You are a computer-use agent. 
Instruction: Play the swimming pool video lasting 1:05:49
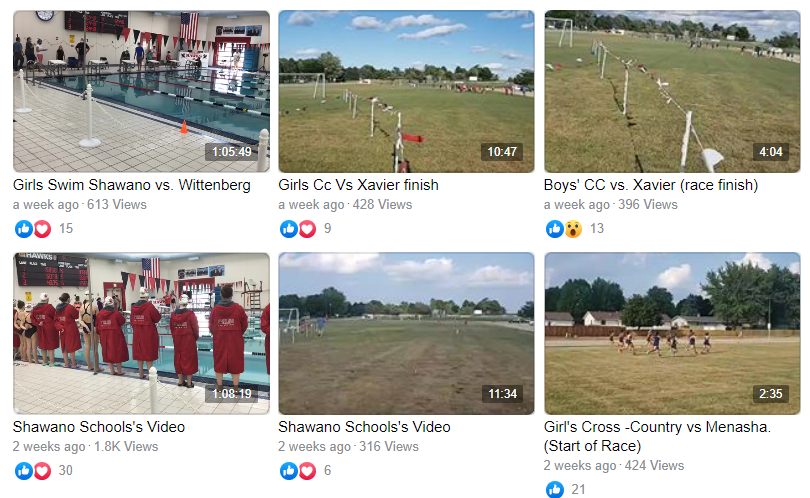coord(142,91)
